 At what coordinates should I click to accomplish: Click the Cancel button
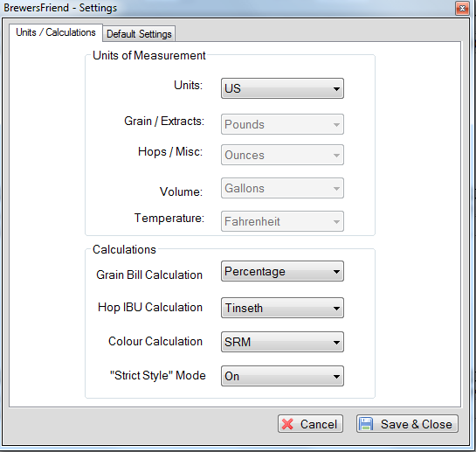[x=310, y=424]
